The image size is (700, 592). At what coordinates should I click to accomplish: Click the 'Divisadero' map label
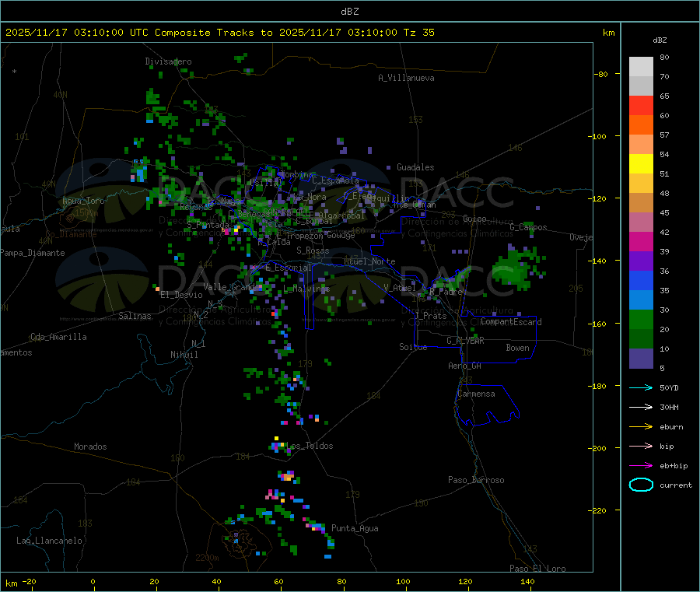point(168,61)
